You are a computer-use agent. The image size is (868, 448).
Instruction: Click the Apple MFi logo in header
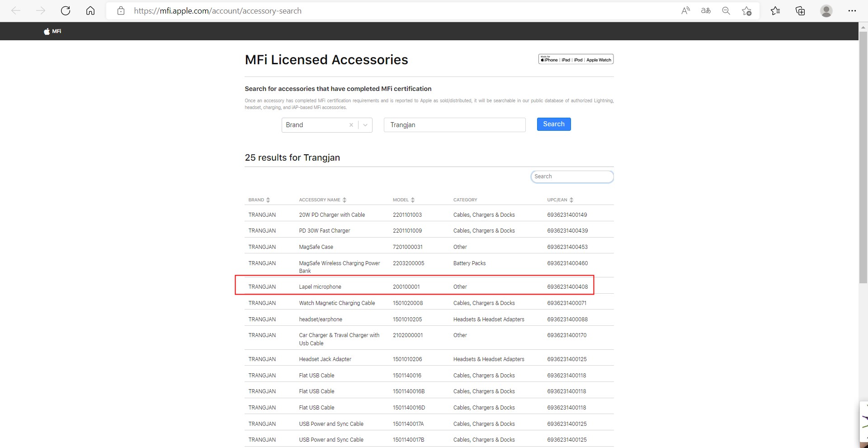pos(52,31)
